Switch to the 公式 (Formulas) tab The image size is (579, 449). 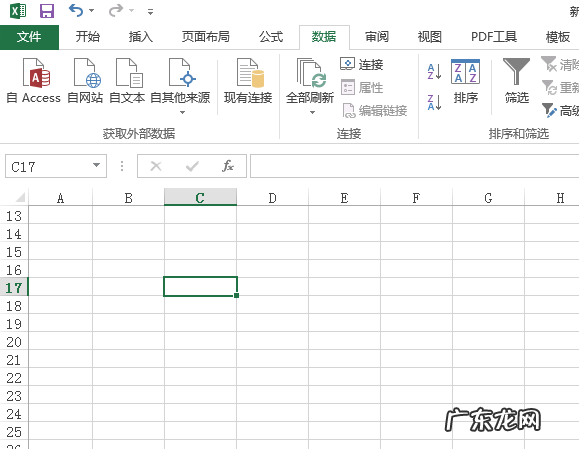(x=271, y=37)
